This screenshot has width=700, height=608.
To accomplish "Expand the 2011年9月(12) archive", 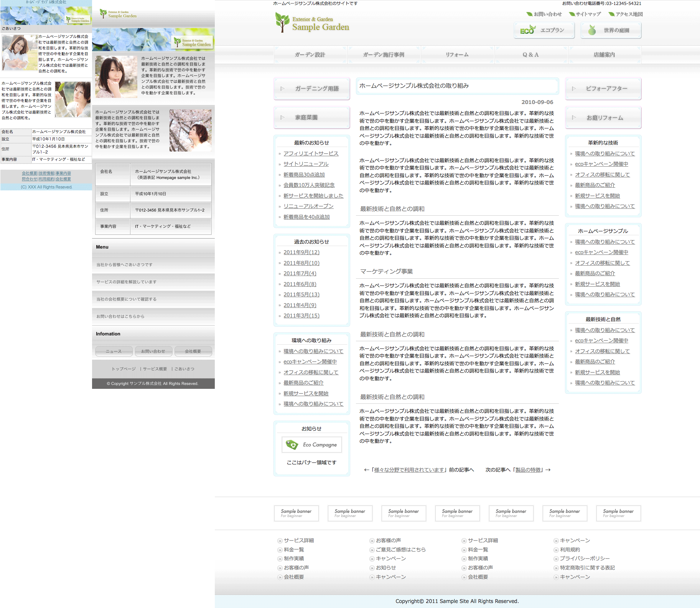I will 301,252.
